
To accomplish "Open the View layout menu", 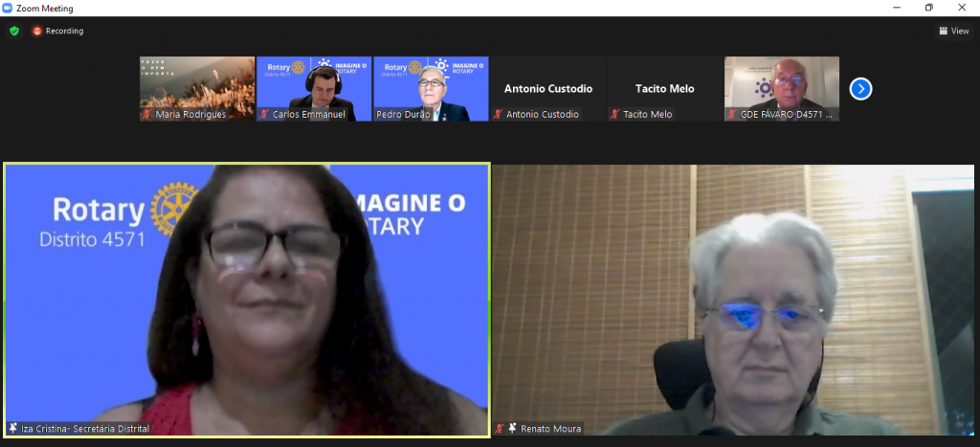I will (x=953, y=31).
